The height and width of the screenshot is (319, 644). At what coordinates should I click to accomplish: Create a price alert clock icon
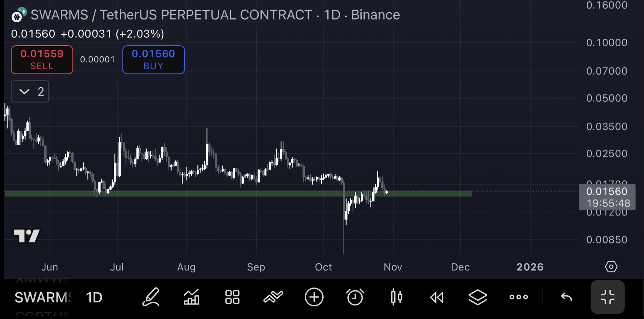355,297
